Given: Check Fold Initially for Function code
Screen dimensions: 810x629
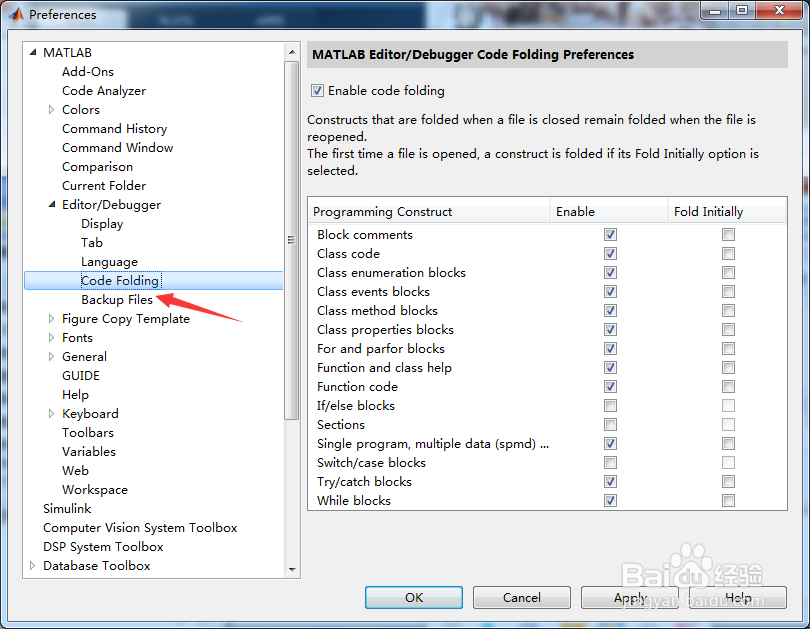Looking at the screenshot, I should point(728,386).
